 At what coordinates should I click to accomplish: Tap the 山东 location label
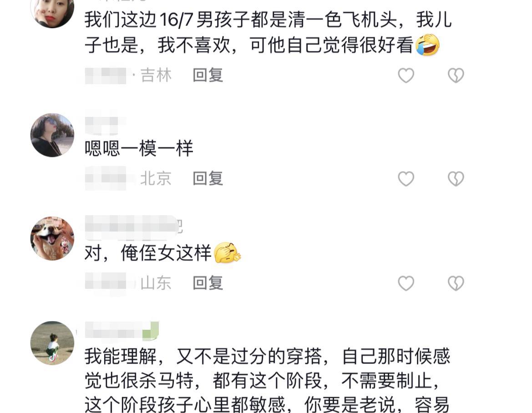point(156,283)
